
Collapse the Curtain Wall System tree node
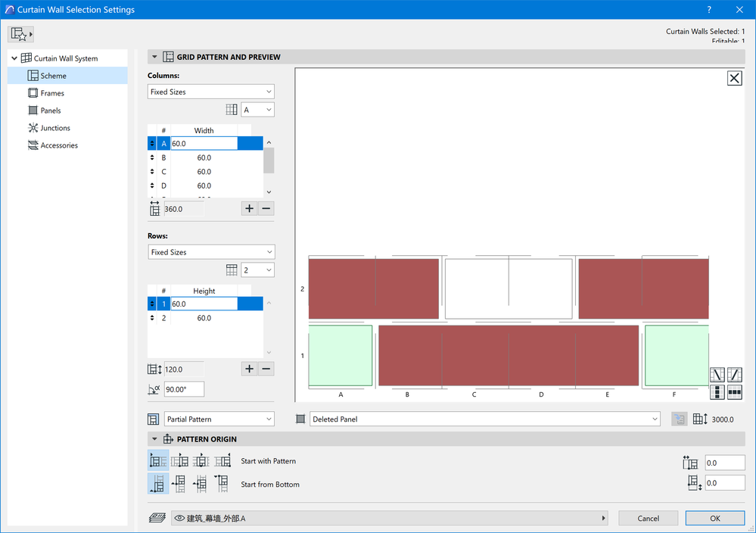[x=14, y=58]
